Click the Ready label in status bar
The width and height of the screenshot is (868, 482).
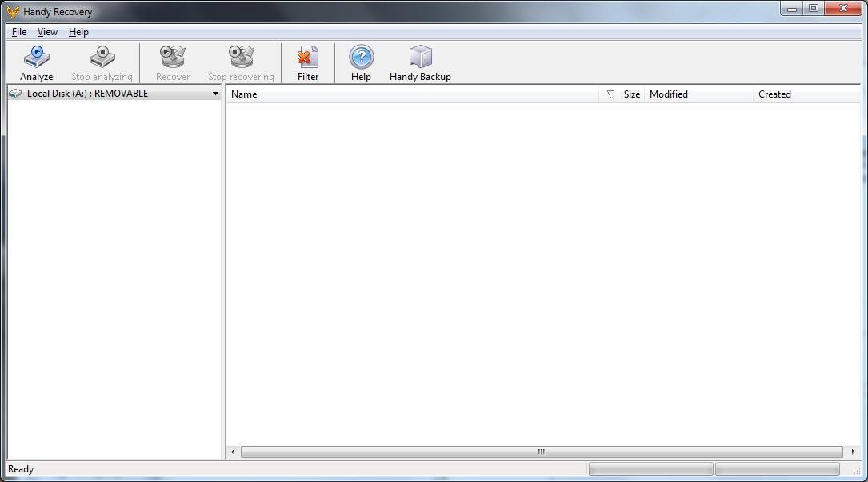point(21,469)
